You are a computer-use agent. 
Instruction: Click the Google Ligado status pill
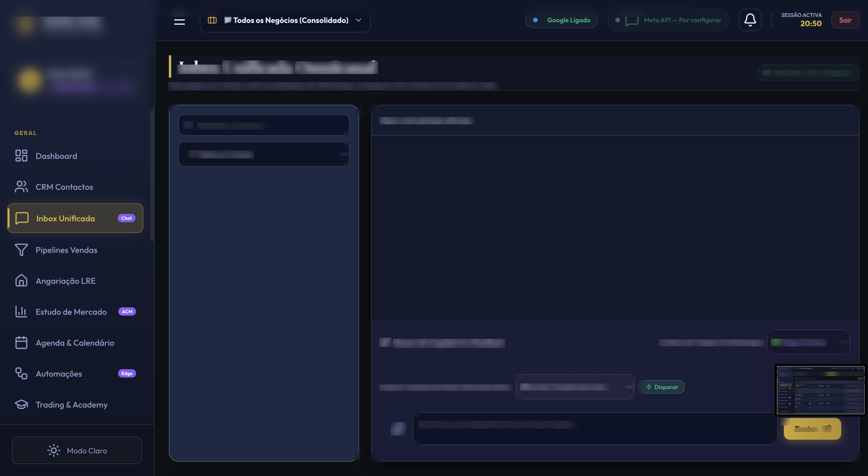[562, 20]
